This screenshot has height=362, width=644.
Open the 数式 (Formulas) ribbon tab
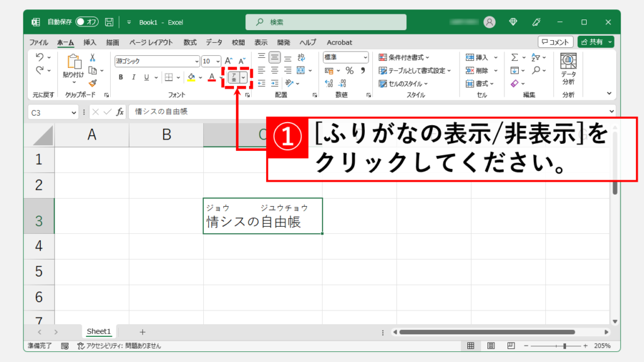point(190,42)
